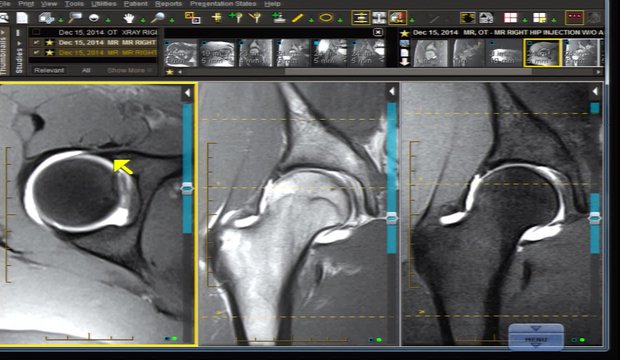Check the Dec 15 XRAY RIGHT study checkbox
Image resolution: width=620 pixels, height=360 pixels.
pyautogui.click(x=36, y=32)
